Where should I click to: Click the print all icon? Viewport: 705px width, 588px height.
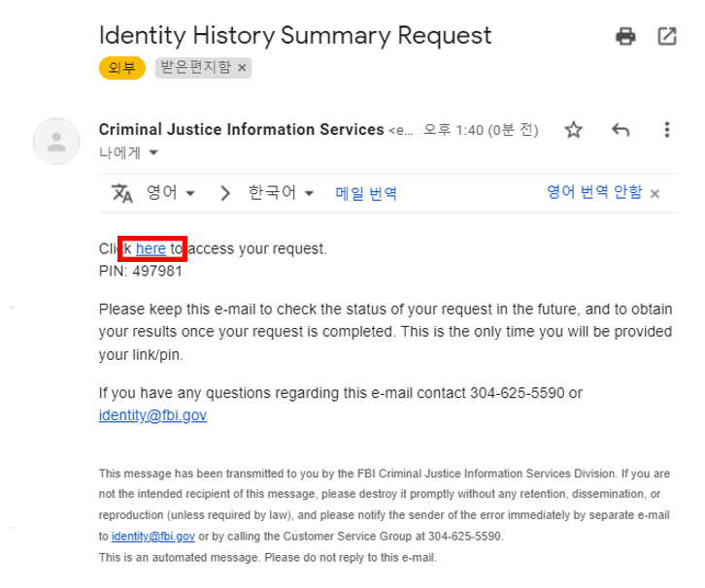click(x=626, y=37)
